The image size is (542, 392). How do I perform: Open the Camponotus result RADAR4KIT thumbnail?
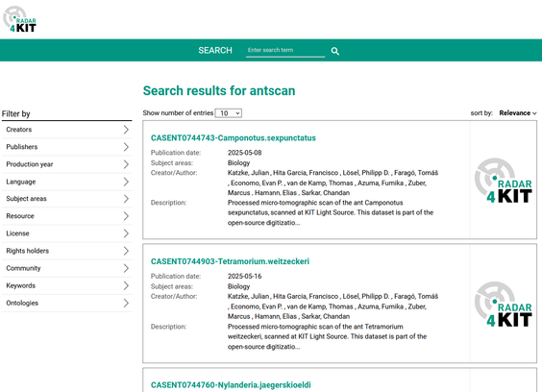pos(504,180)
